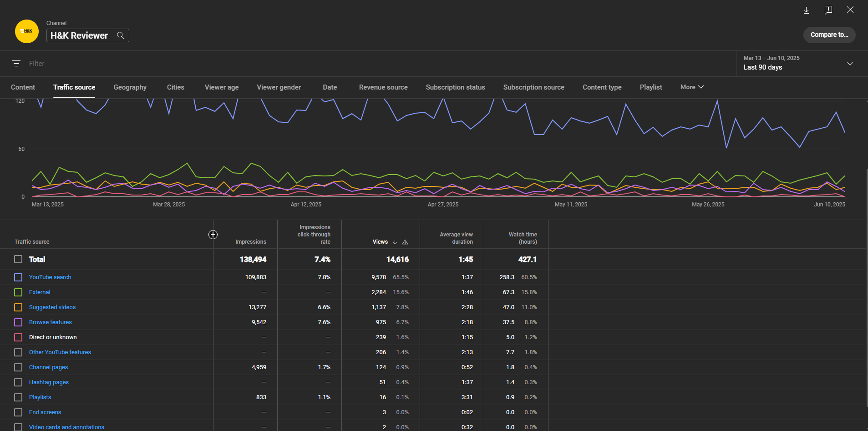
Task: Click the Compare to... button
Action: point(829,35)
